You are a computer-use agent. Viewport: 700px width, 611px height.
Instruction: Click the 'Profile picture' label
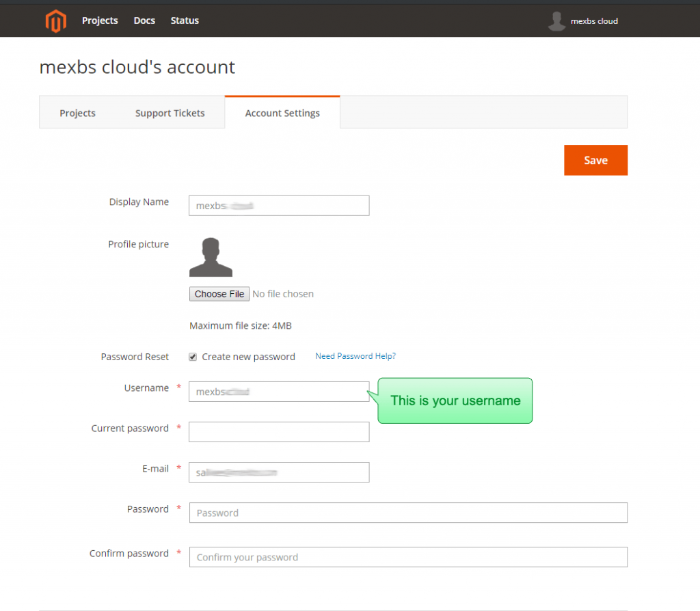pos(138,245)
